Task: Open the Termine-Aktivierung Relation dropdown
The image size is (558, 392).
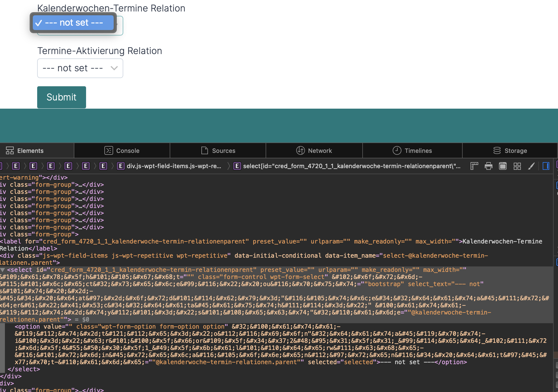Action: 80,68
